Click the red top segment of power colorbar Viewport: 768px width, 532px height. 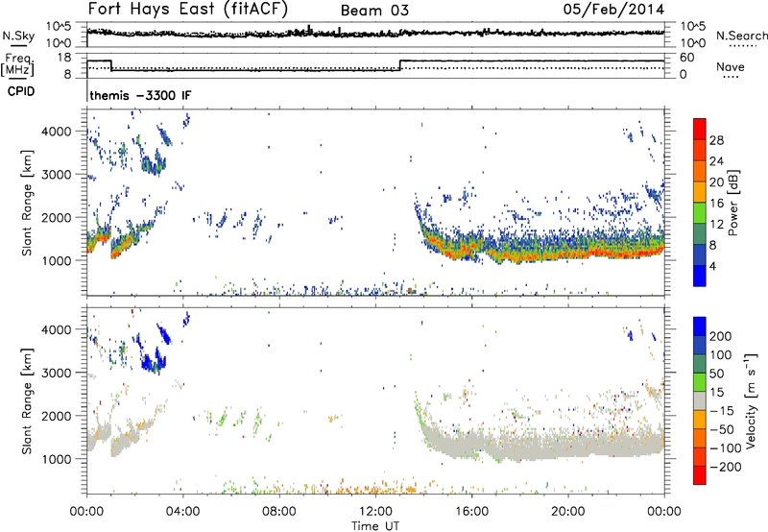click(700, 129)
